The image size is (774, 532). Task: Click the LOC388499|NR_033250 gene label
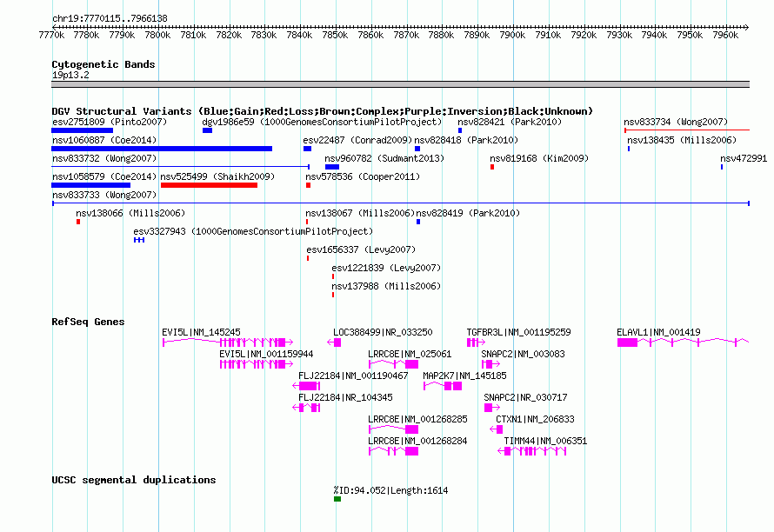pos(383,332)
